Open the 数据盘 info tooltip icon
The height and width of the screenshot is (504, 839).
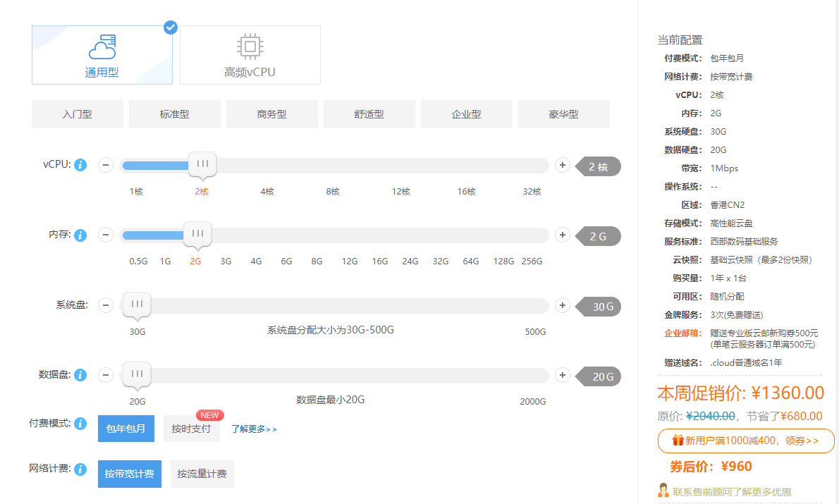point(80,375)
